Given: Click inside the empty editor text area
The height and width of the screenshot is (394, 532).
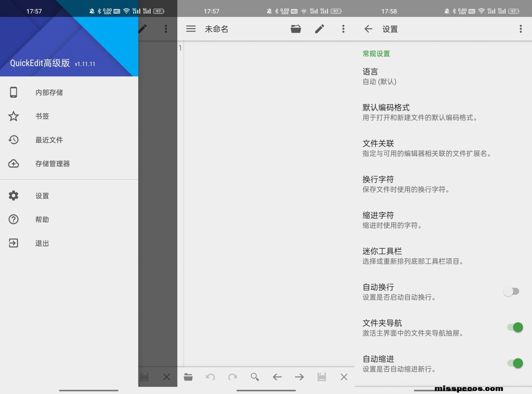Looking at the screenshot, I should click(266, 194).
